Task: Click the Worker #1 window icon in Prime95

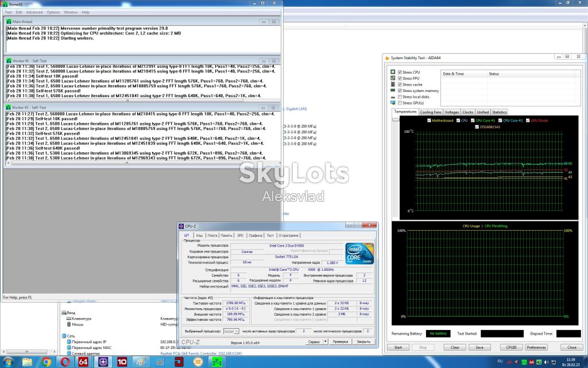Action: [x=9, y=60]
